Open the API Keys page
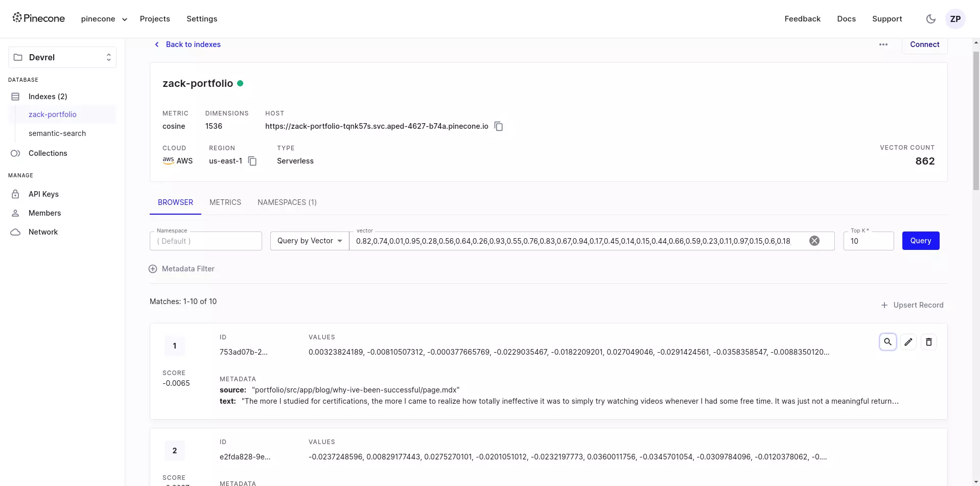980x486 pixels. point(43,194)
